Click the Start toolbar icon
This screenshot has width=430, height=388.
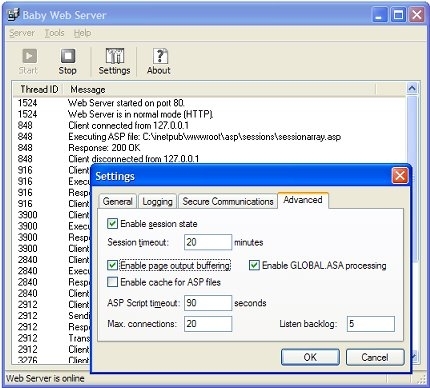29,62
